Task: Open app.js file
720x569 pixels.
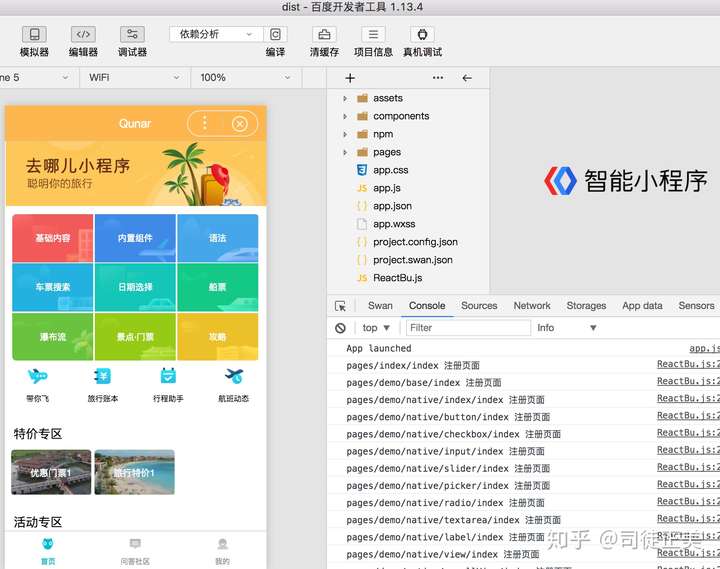Action: point(387,188)
